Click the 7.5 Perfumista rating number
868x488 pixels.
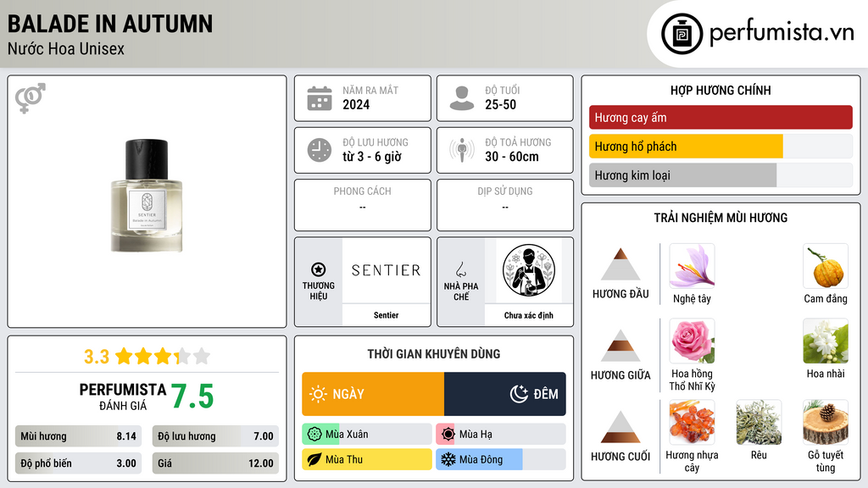coord(192,396)
